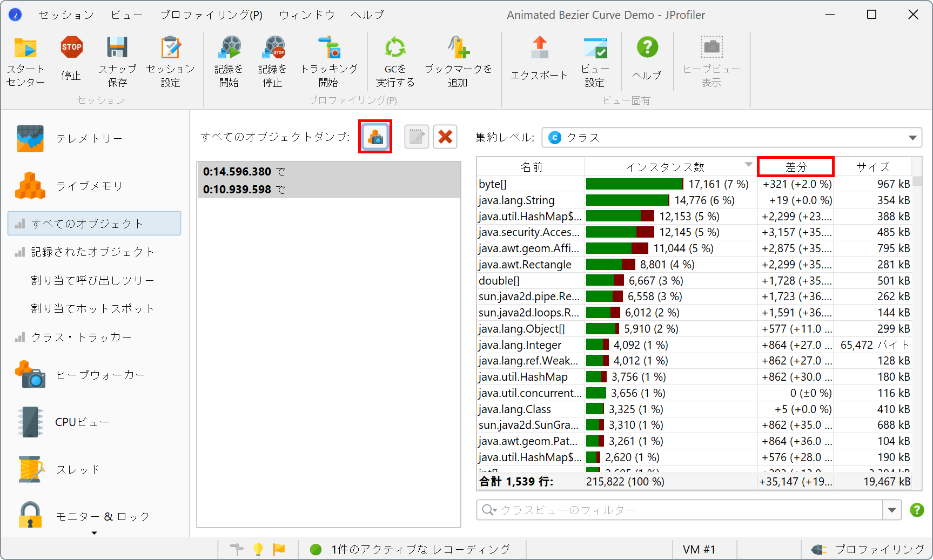Open the ヘルプ menu in menu bar
Image resolution: width=933 pixels, height=560 pixels.
click(367, 15)
